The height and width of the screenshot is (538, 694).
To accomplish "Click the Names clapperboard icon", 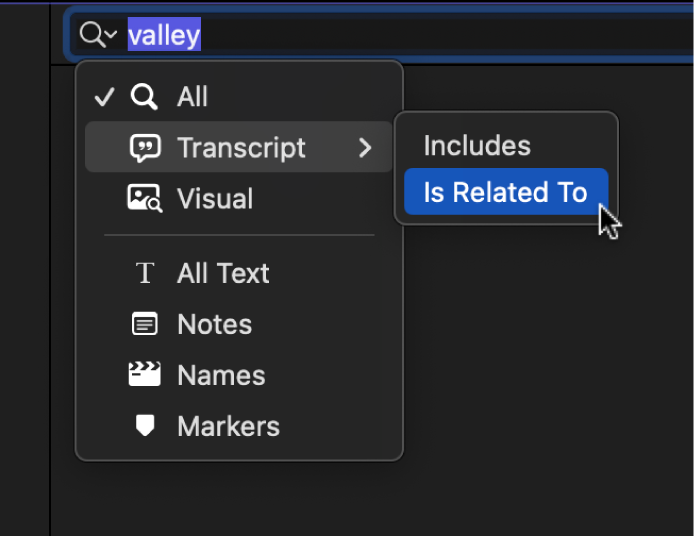I will (145, 375).
